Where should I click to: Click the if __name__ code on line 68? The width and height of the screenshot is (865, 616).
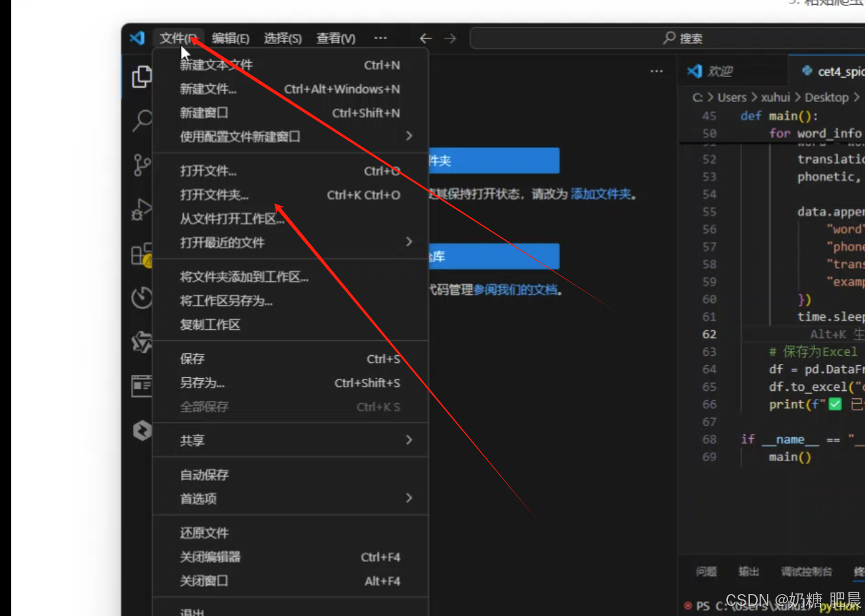pyautogui.click(x=802, y=439)
